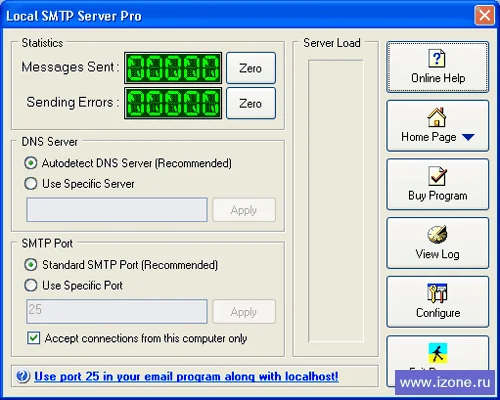This screenshot has width=500, height=400.
Task: Expand the Home Page dropdown arrow
Action: (468, 137)
